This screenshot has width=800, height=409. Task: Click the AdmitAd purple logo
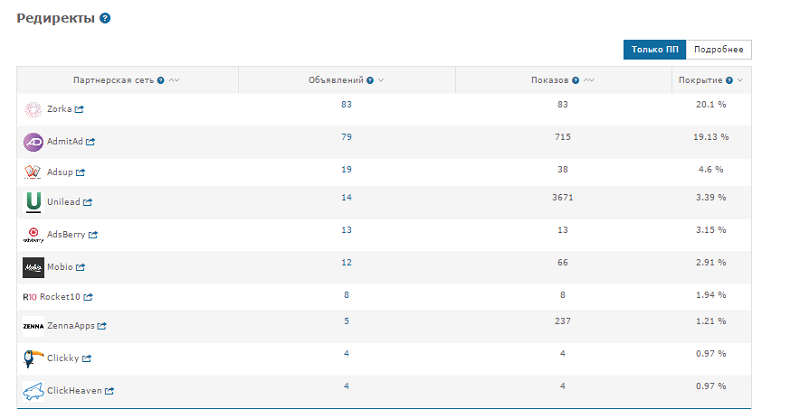(x=33, y=142)
